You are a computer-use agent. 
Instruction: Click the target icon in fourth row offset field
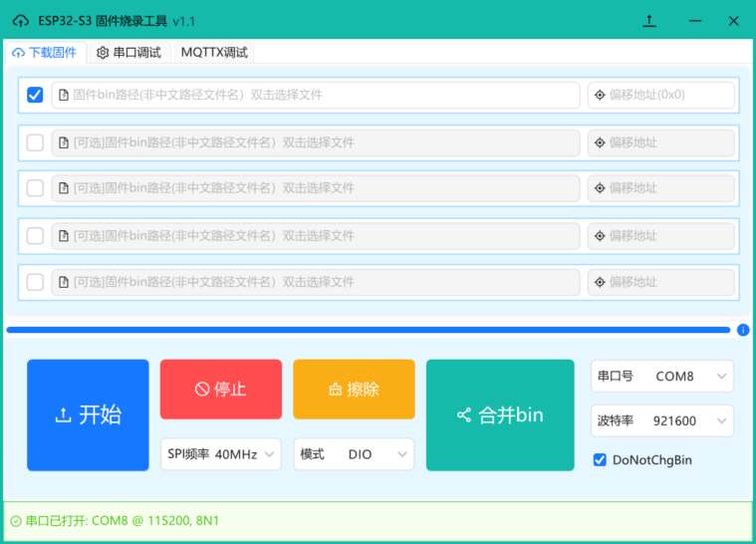600,236
